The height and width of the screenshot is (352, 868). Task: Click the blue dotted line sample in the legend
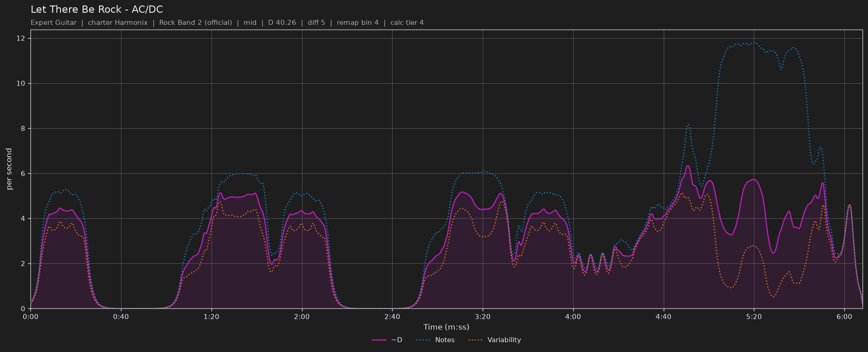tap(423, 340)
